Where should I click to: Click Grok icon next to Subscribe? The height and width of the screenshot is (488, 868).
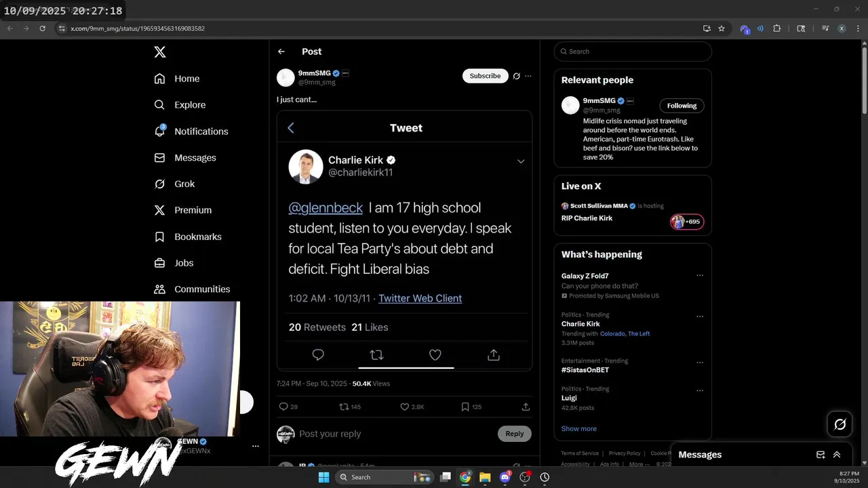[x=516, y=76]
